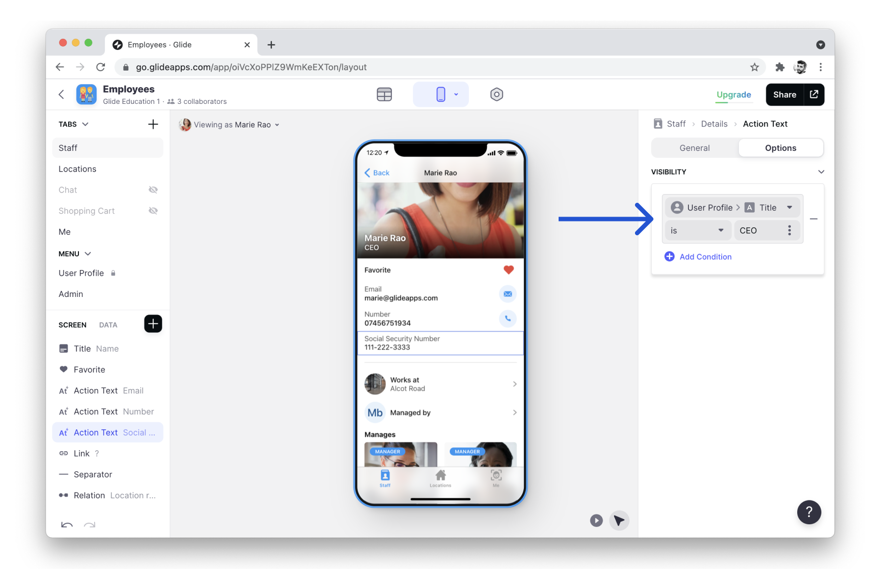Toggle visibility of Chat tab

pos(153,190)
